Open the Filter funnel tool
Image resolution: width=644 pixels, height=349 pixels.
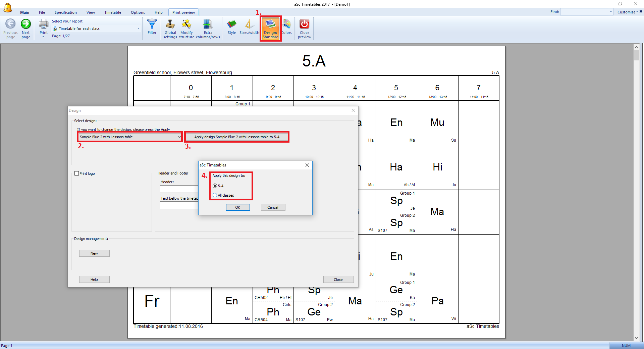coord(152,24)
